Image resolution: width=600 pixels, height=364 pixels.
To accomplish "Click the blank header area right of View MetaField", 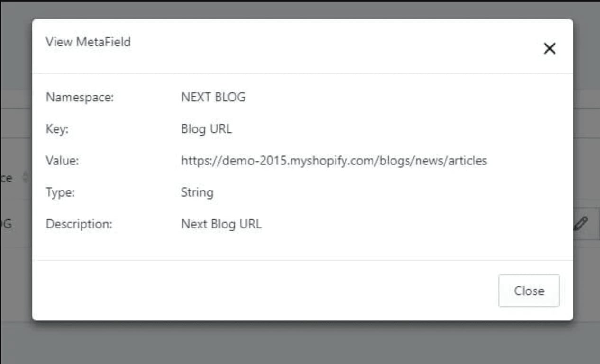I will tap(332, 46).
